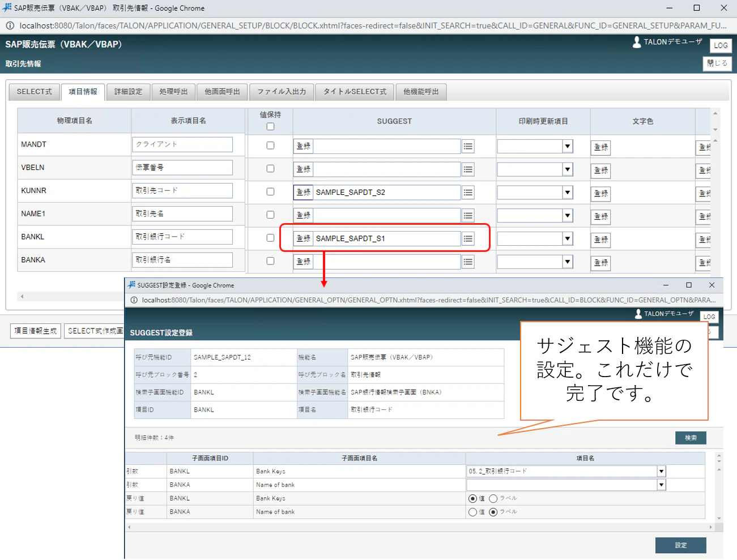Open the suggest list icon in VBELN row

click(x=468, y=169)
